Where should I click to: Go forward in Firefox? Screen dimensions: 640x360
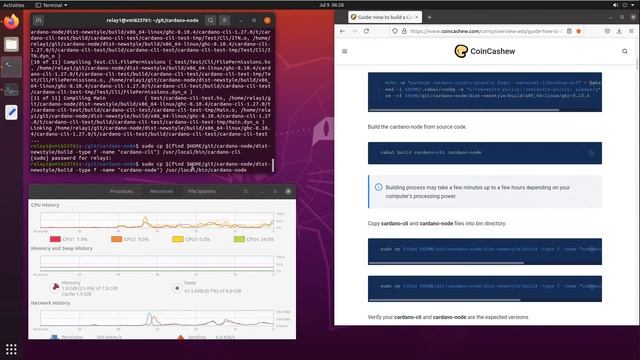pos(354,31)
